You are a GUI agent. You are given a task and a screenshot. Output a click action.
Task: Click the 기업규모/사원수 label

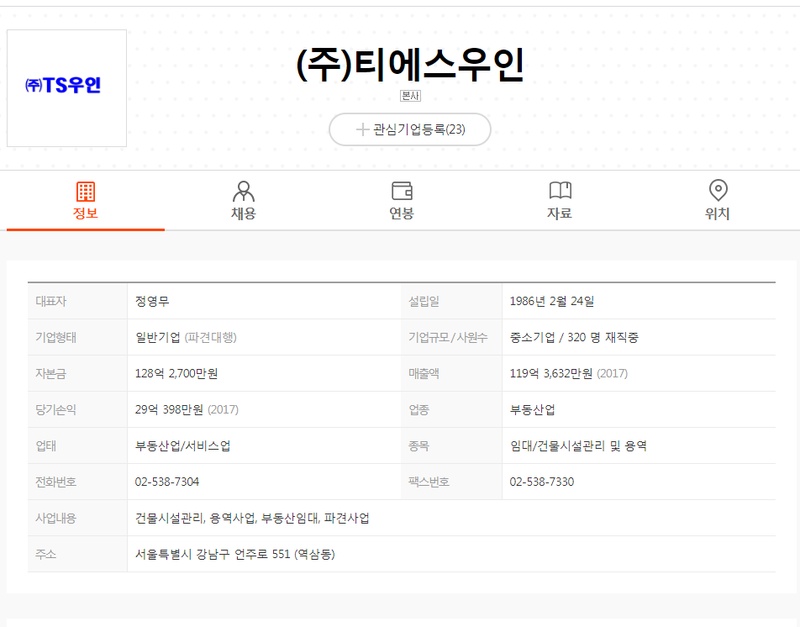[447, 337]
